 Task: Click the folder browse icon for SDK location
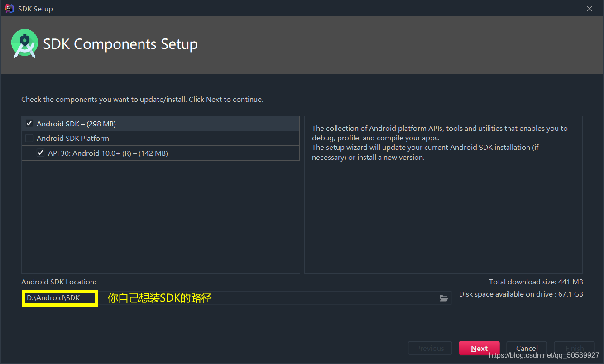pyautogui.click(x=443, y=297)
